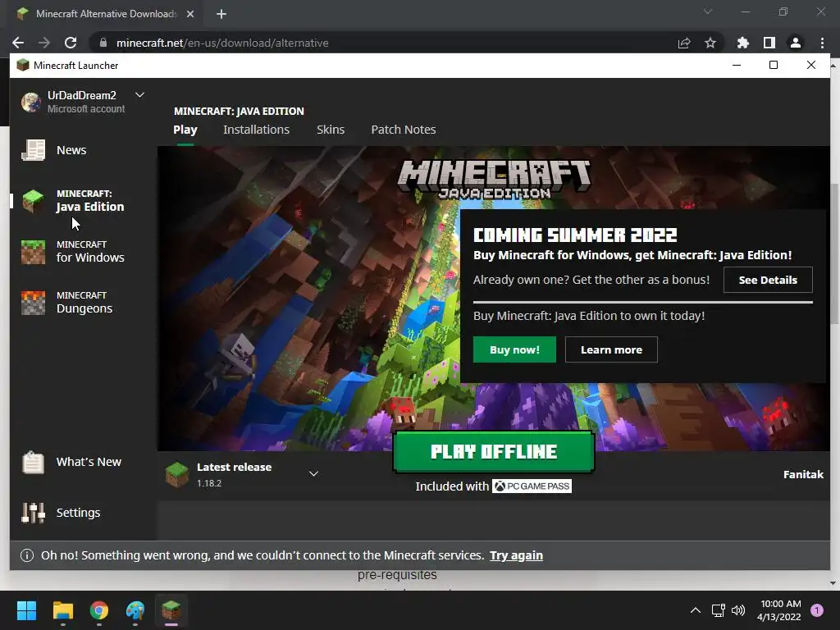Viewport: 840px width, 630px height.
Task: Open What's New clipboard icon
Action: coord(33,462)
